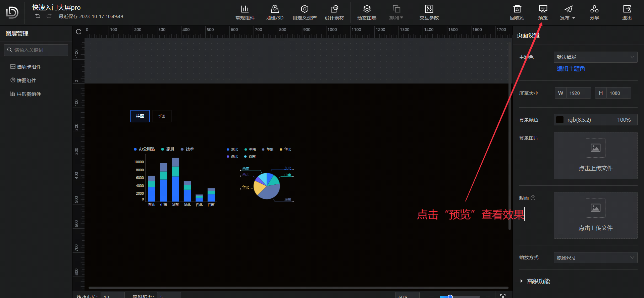Switch to the 饼图 tab on canvas

(162, 116)
